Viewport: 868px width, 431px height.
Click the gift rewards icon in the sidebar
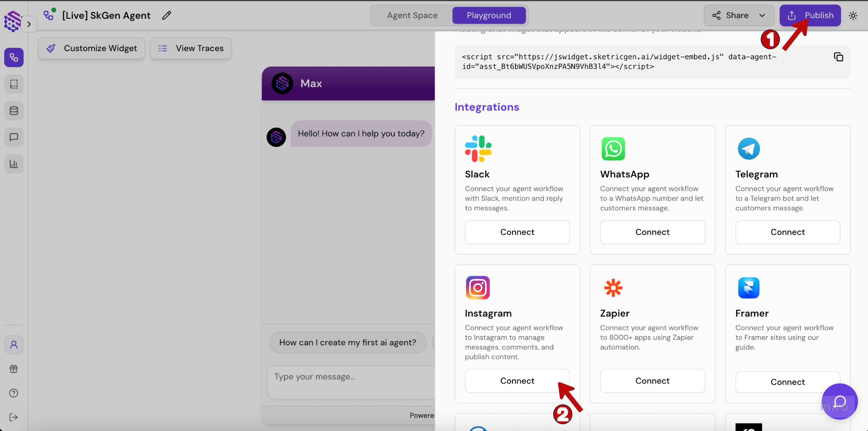tap(14, 369)
